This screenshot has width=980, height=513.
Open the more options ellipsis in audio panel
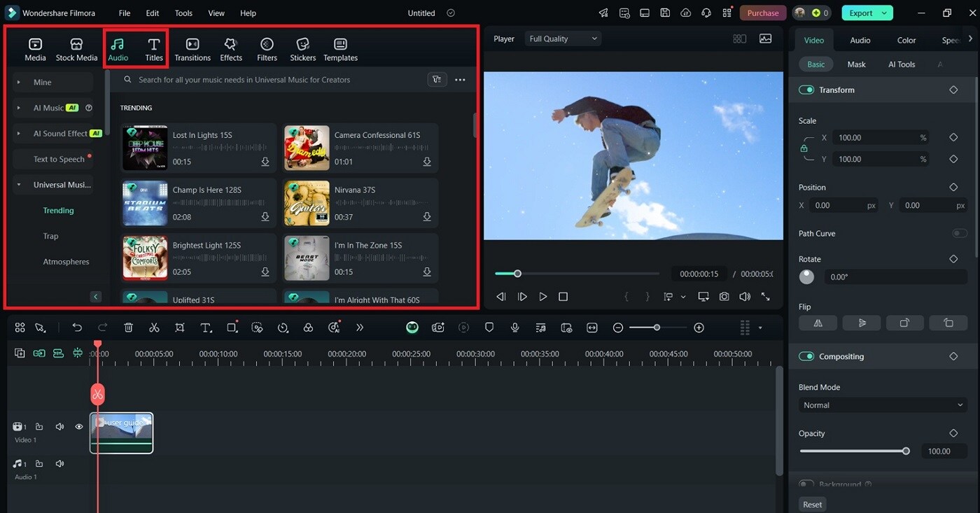click(x=460, y=80)
